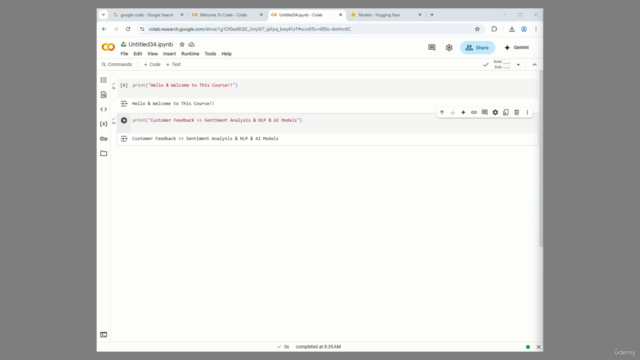The width and height of the screenshot is (640, 360).
Task: Star the Untitled34.ipynb notebook
Action: 182,44
